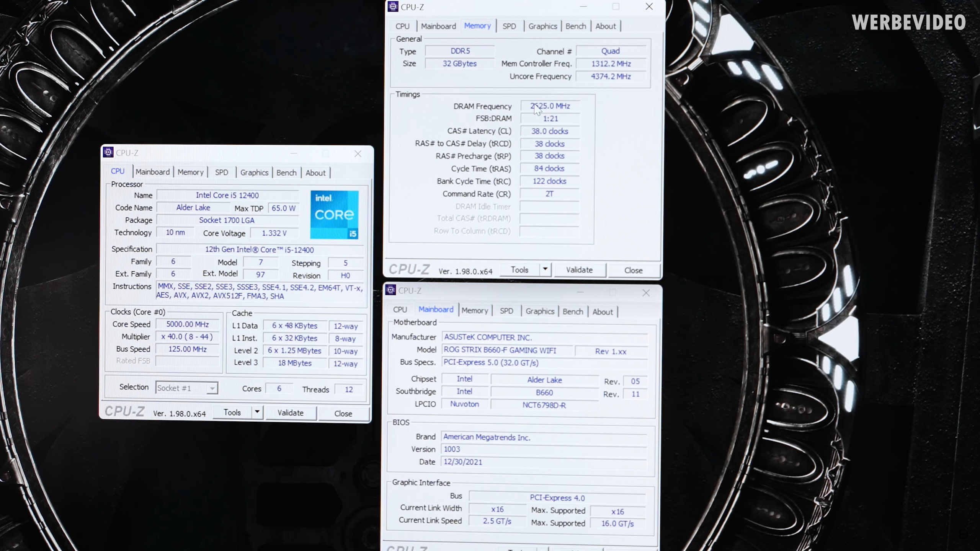Screen dimensions: 980x551
Task: Switch to CPU tab in the Memory window
Action: [x=402, y=26]
